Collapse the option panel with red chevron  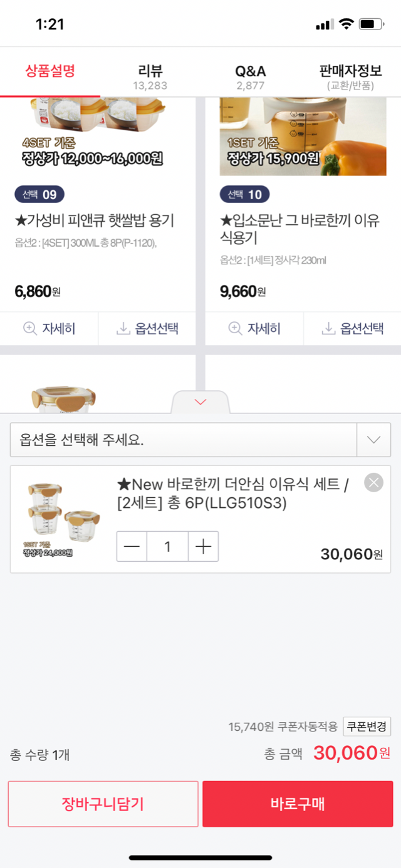[200, 402]
